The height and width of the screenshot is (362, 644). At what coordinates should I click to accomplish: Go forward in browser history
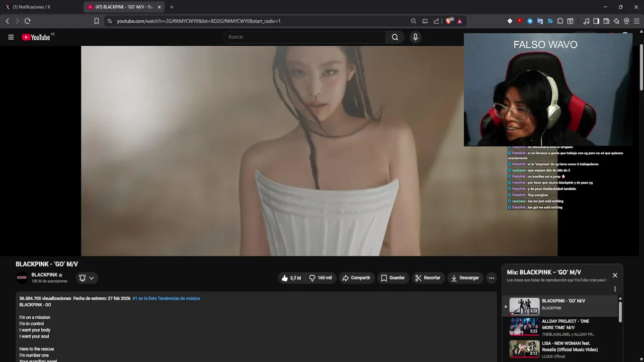pyautogui.click(x=17, y=21)
